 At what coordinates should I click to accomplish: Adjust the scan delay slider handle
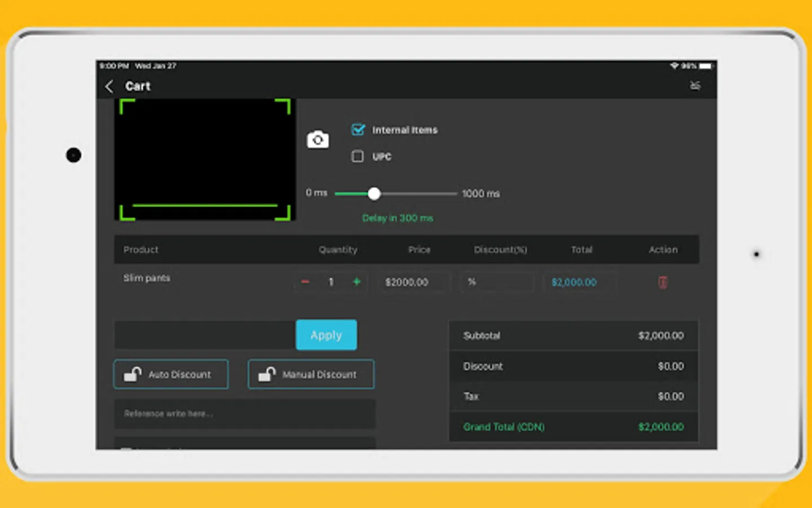pos(374,194)
